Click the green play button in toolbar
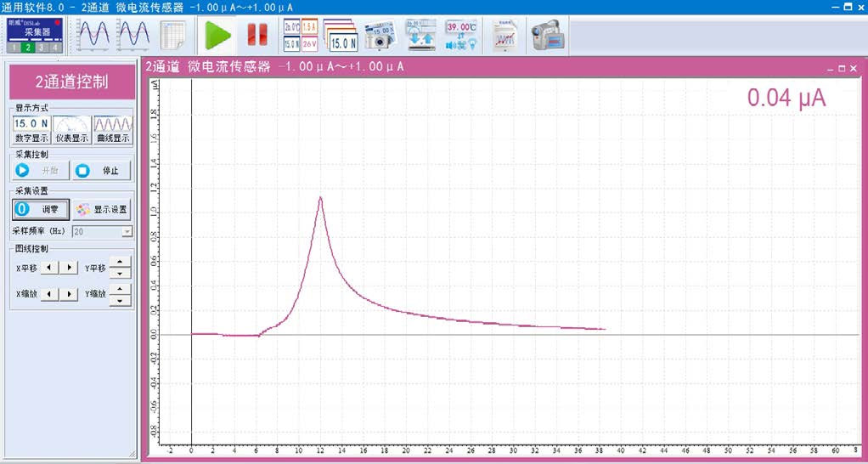 click(x=218, y=35)
